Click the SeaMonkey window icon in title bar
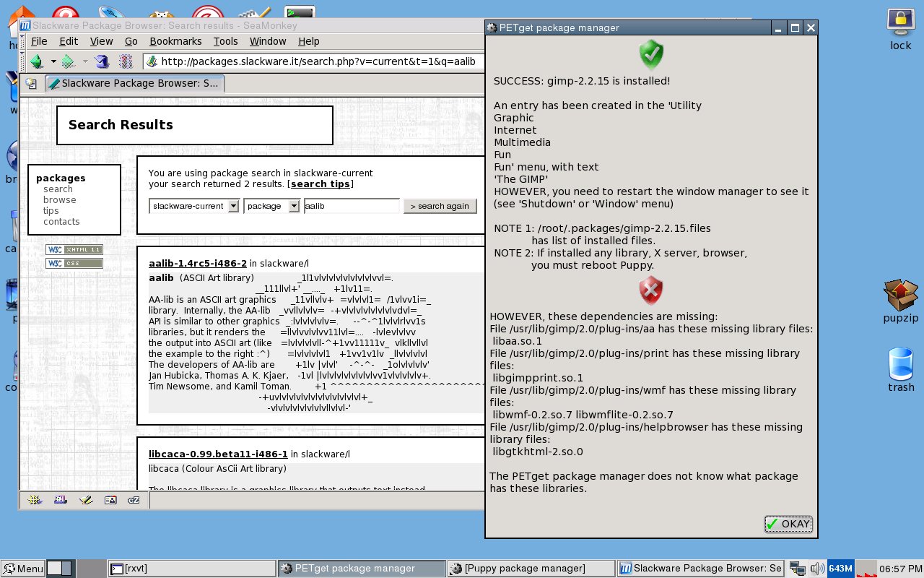This screenshot has width=924, height=578. pyautogui.click(x=25, y=25)
